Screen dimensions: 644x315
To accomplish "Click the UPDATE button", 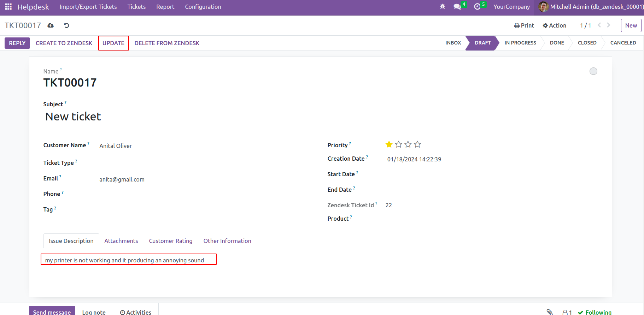I will [x=113, y=43].
